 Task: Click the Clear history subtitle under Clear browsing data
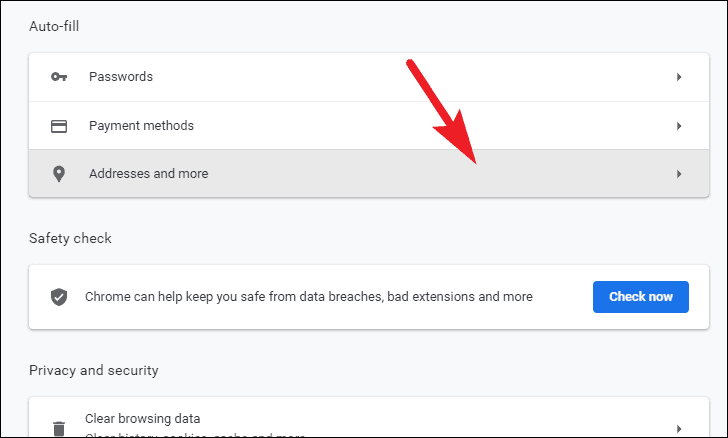(195, 435)
